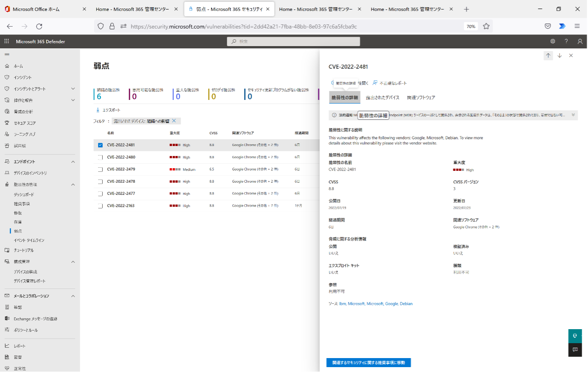Viewport: 588px width, 373px height.
Task: Select the 関連ソフトウェア tab
Action: pyautogui.click(x=421, y=97)
